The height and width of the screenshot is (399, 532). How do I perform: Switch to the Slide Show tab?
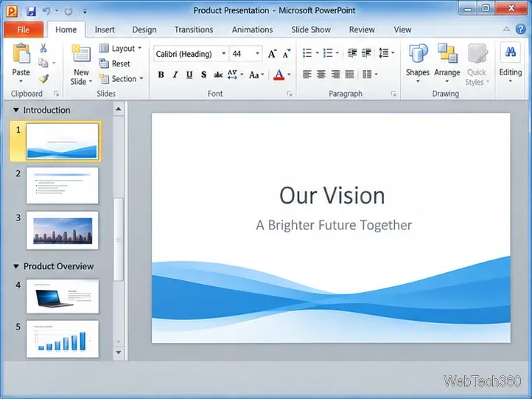pos(311,30)
